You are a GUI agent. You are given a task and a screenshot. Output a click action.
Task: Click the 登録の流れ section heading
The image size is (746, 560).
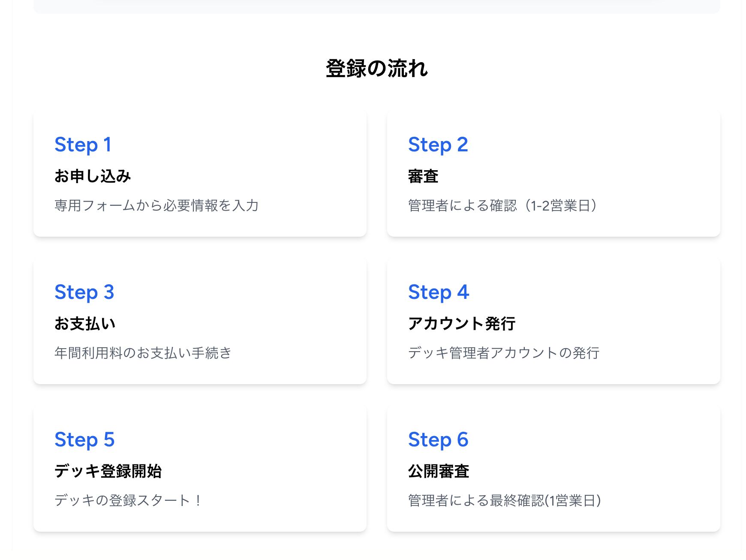(376, 69)
